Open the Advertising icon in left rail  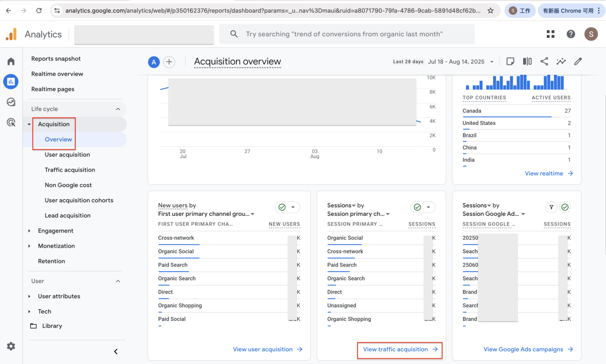(11, 123)
